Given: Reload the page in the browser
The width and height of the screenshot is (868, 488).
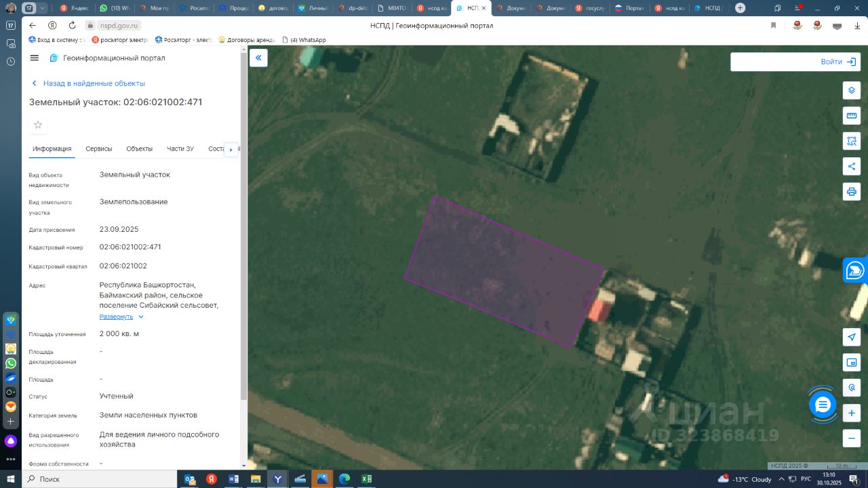Looking at the screenshot, I should coord(72,25).
